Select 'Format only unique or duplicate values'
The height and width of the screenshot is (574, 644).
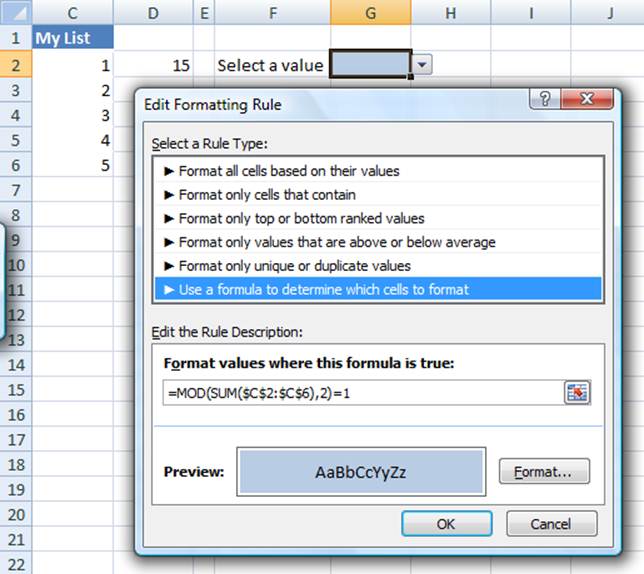click(x=294, y=266)
